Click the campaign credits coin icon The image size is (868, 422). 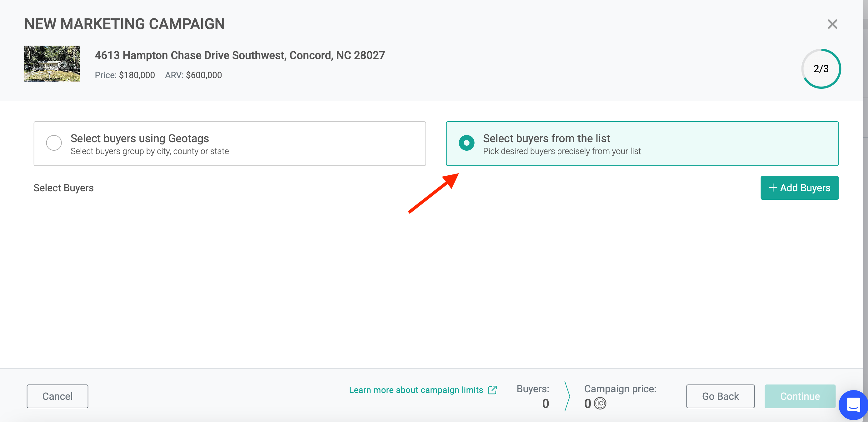coord(600,404)
